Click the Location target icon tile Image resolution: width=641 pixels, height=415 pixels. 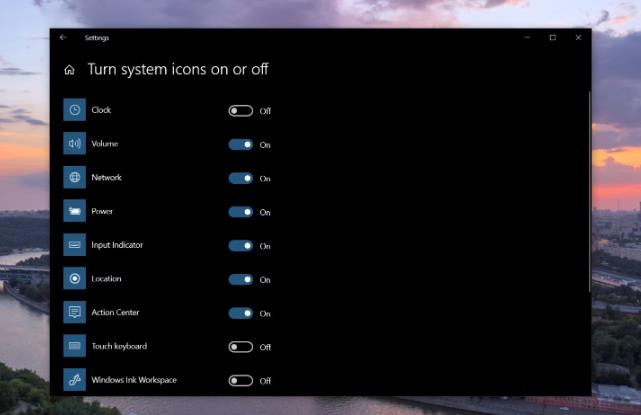74,278
